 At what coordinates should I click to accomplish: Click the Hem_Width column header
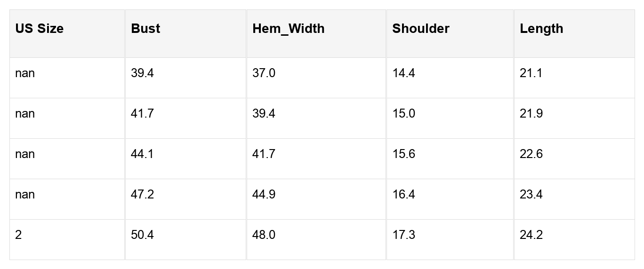pos(289,29)
